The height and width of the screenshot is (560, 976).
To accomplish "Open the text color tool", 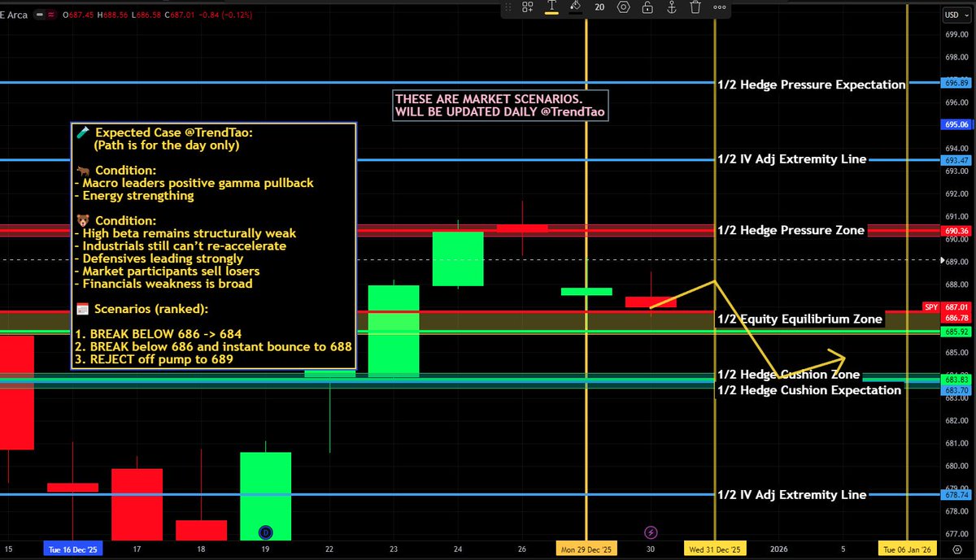I will [551, 7].
